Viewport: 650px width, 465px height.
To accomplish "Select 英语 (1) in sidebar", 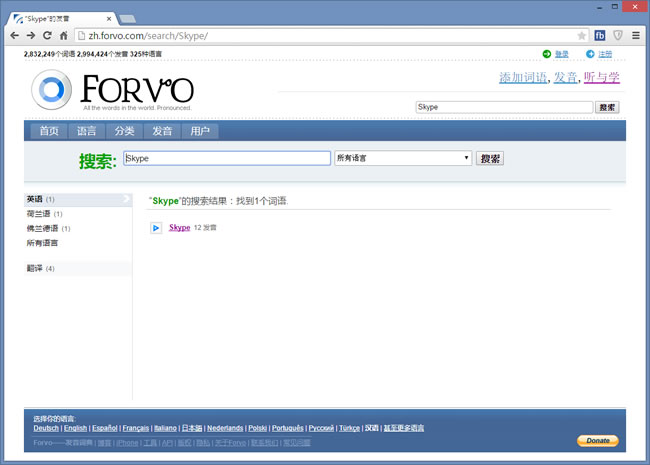I will 78,199.
